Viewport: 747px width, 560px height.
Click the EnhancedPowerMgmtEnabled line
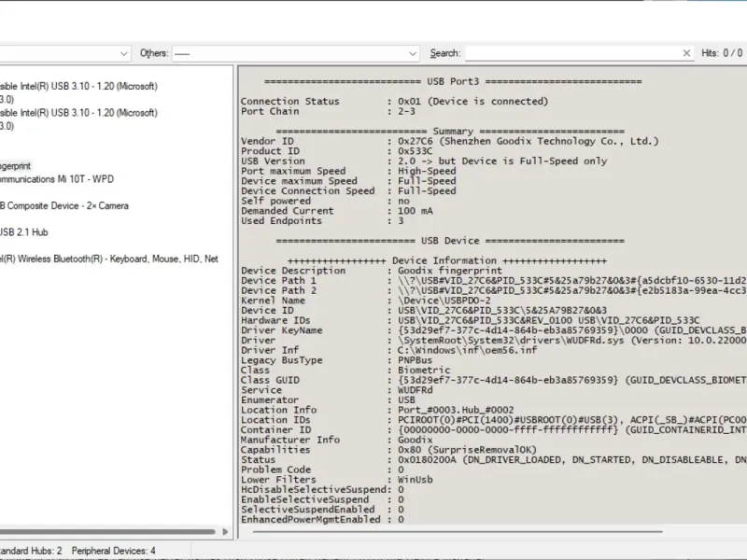tap(322, 520)
